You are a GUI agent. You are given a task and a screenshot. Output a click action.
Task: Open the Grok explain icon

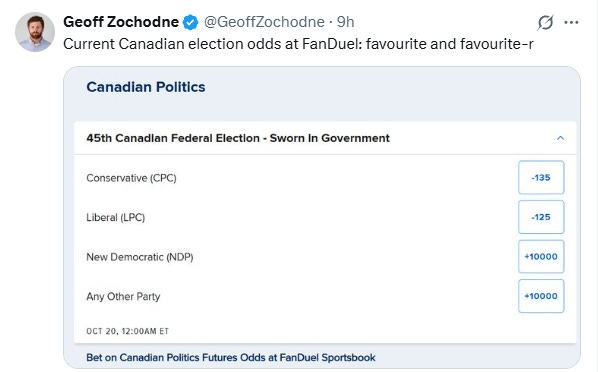tap(545, 22)
